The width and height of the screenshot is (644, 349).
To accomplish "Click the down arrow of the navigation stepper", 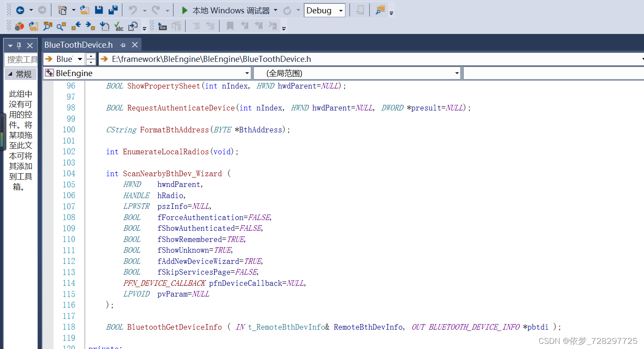I will (91, 62).
